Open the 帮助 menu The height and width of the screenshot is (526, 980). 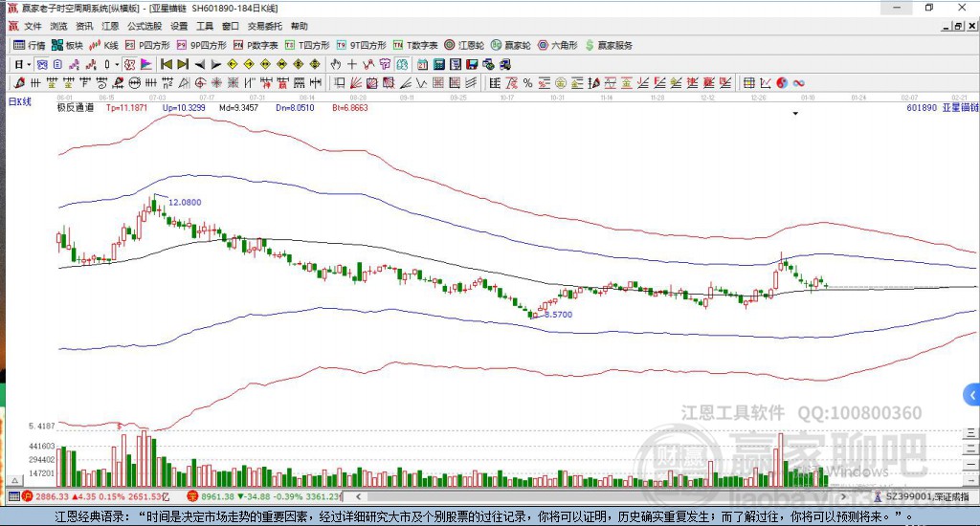point(300,26)
